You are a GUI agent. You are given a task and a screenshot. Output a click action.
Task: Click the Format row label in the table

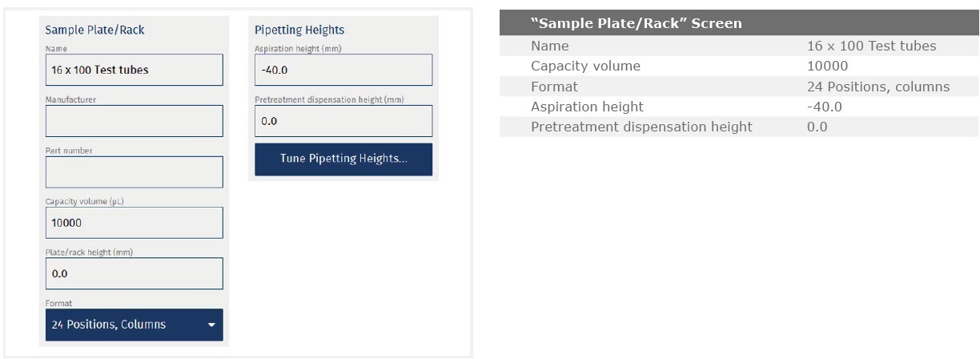(554, 87)
